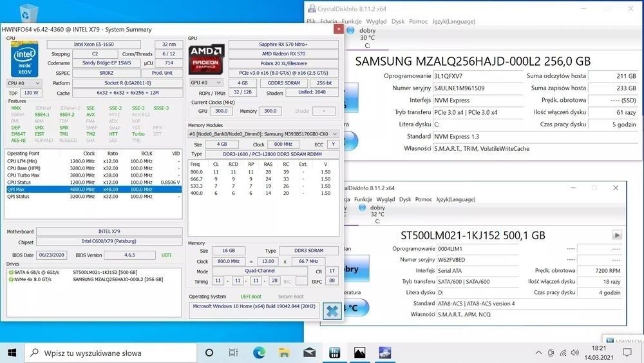The image size is (644, 363).
Task: Click the blue X button in HWiNFO64
Action: (332, 311)
